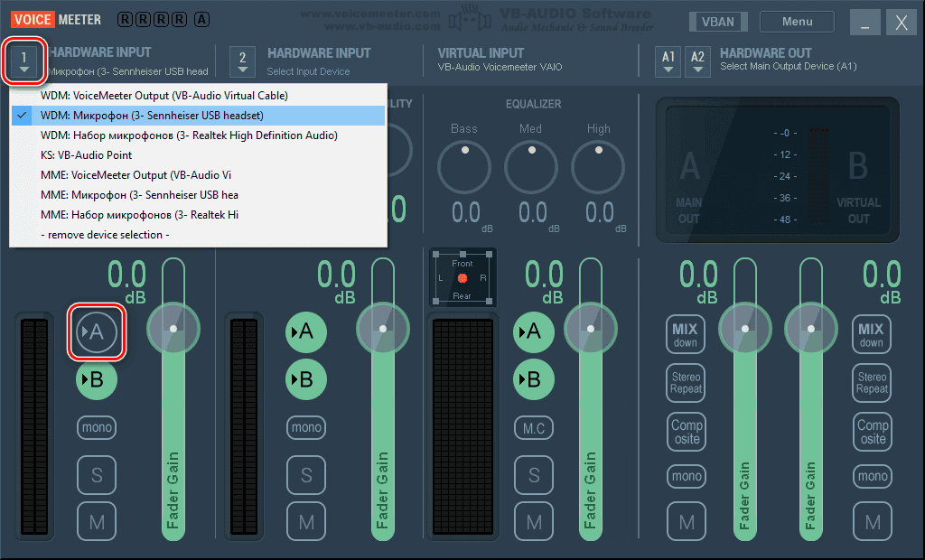Click the A MAIN OUT level display
The width and height of the screenshot is (925, 560).
pyautogui.click(x=689, y=186)
